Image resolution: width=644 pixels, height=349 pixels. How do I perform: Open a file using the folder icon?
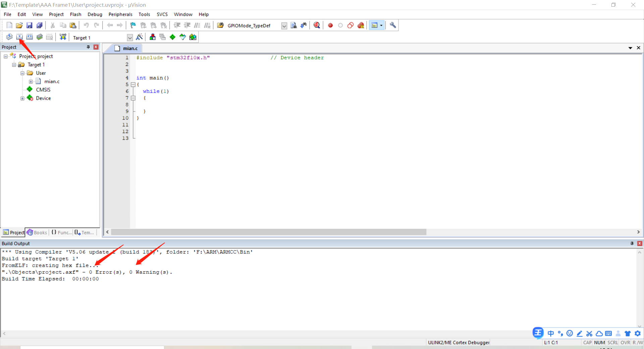pyautogui.click(x=19, y=25)
